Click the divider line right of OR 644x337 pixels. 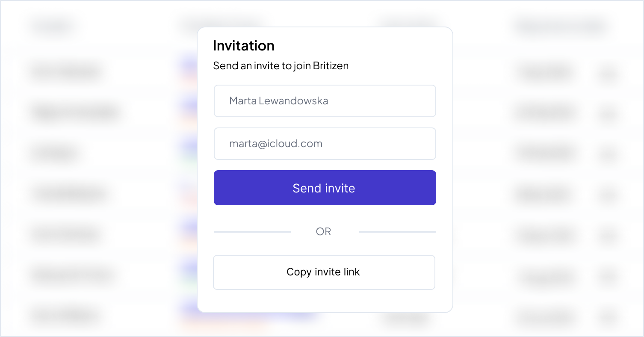tap(398, 232)
